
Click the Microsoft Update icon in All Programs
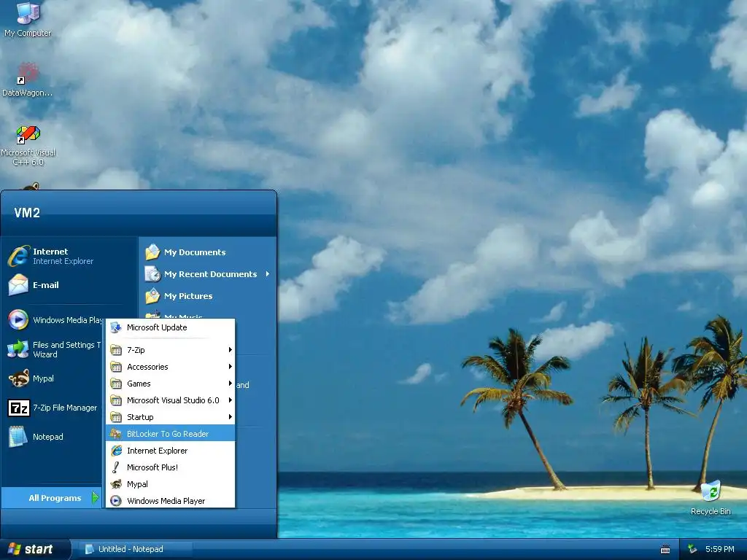[x=116, y=327]
